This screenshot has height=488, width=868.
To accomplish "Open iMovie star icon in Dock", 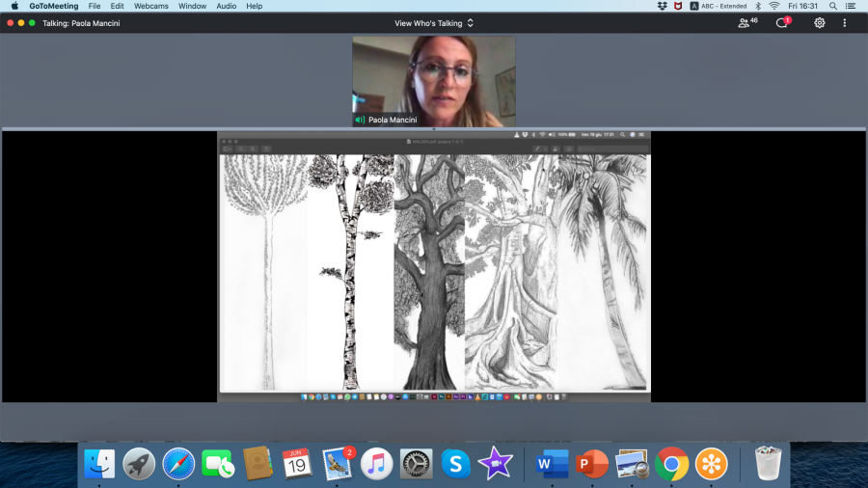I will 496,464.
